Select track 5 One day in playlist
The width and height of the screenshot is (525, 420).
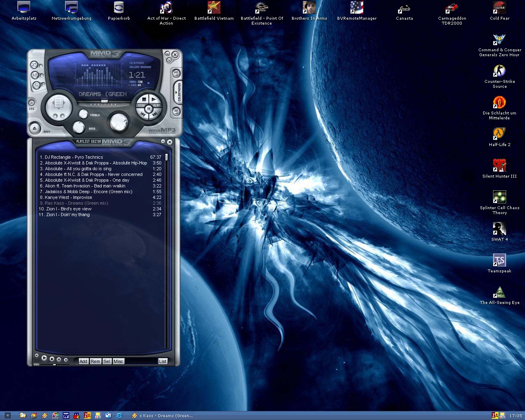100,180
